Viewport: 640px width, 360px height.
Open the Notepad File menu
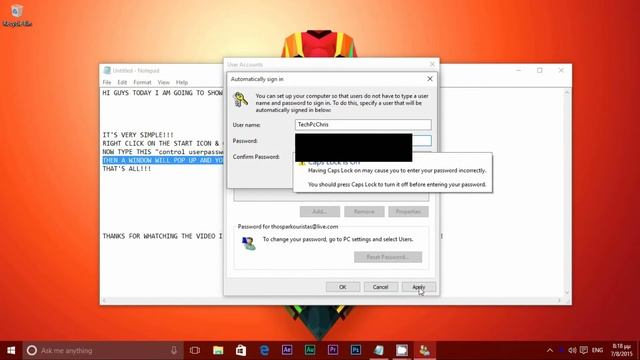click(x=107, y=82)
